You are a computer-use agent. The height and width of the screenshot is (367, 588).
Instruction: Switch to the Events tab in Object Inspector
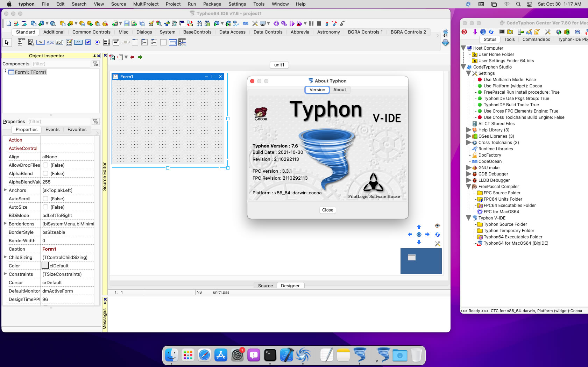(x=52, y=130)
